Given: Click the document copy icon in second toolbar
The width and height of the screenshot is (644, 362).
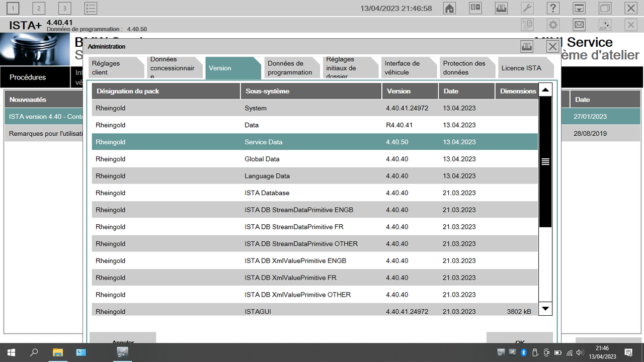Looking at the screenshot, I should tap(527, 25).
